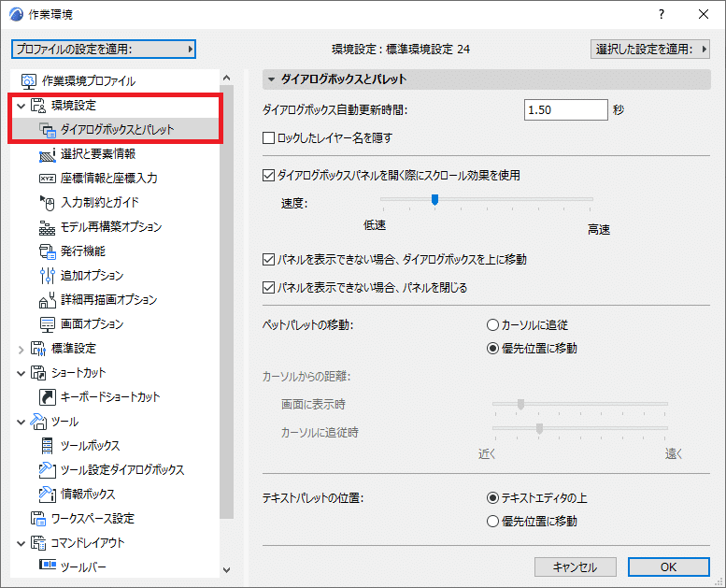This screenshot has width=726, height=588.
Task: Select テキストエディタの上 radio button
Action: 492,498
